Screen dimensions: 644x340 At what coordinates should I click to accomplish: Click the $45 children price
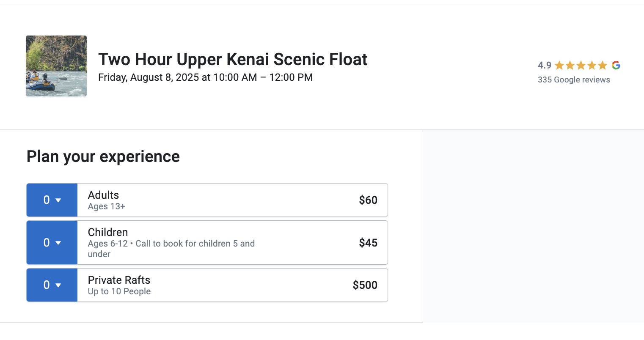pyautogui.click(x=368, y=243)
